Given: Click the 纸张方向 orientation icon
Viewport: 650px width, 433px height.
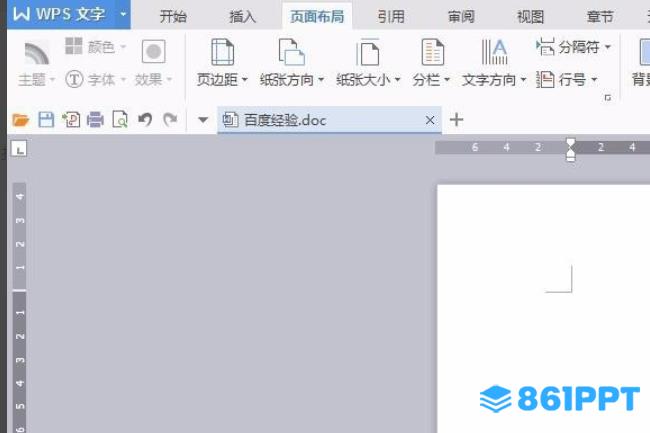Looking at the screenshot, I should 291,52.
